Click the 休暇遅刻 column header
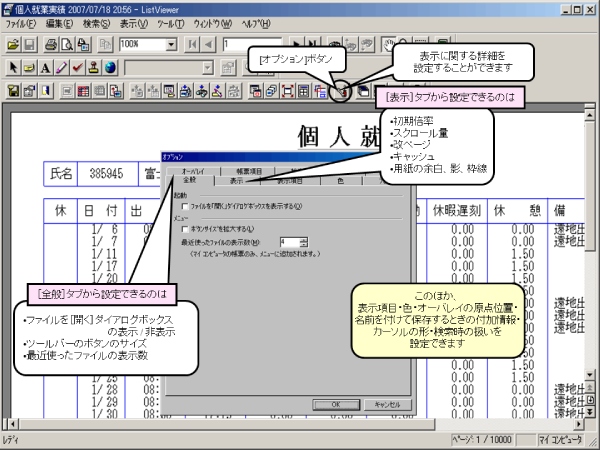This screenshot has width=600, height=450. (457, 211)
